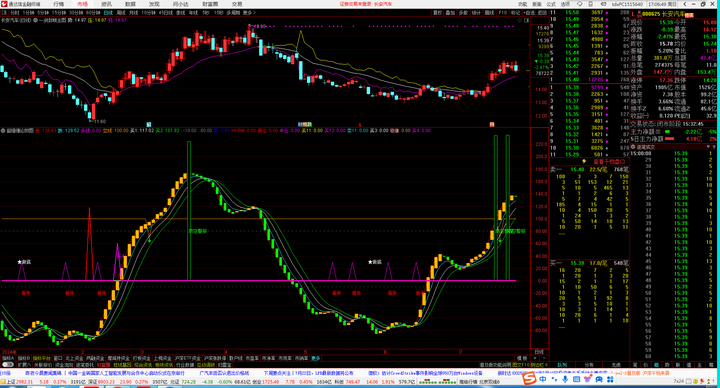The width and height of the screenshot is (720, 388).
Task: Click the diamond icon above main chart
Action: (521, 20)
